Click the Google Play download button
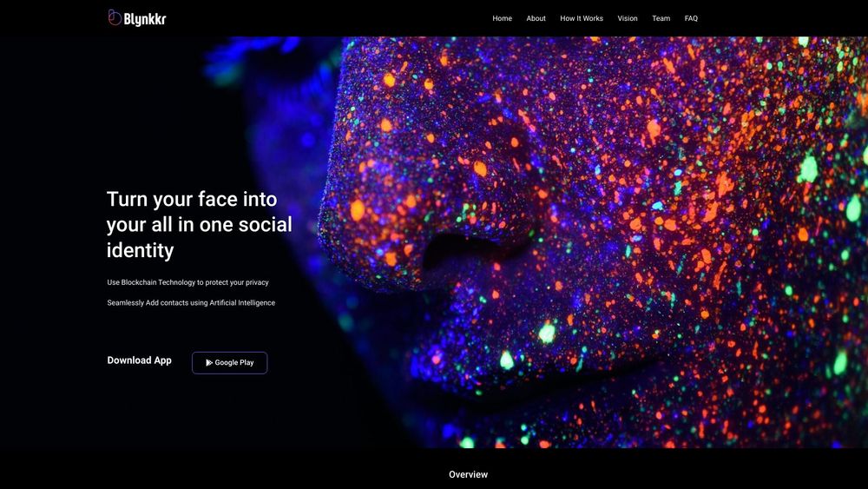This screenshot has width=868, height=489. 230,363
